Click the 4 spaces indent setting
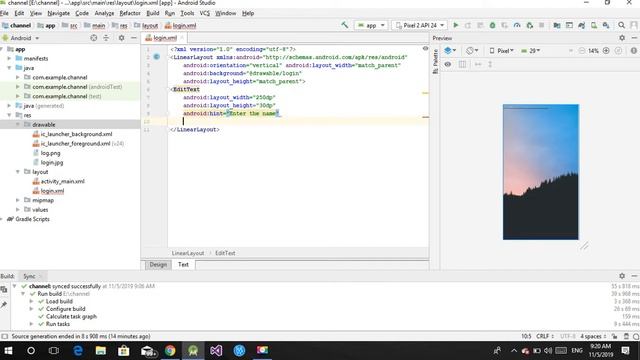The image size is (640, 360). (593, 336)
